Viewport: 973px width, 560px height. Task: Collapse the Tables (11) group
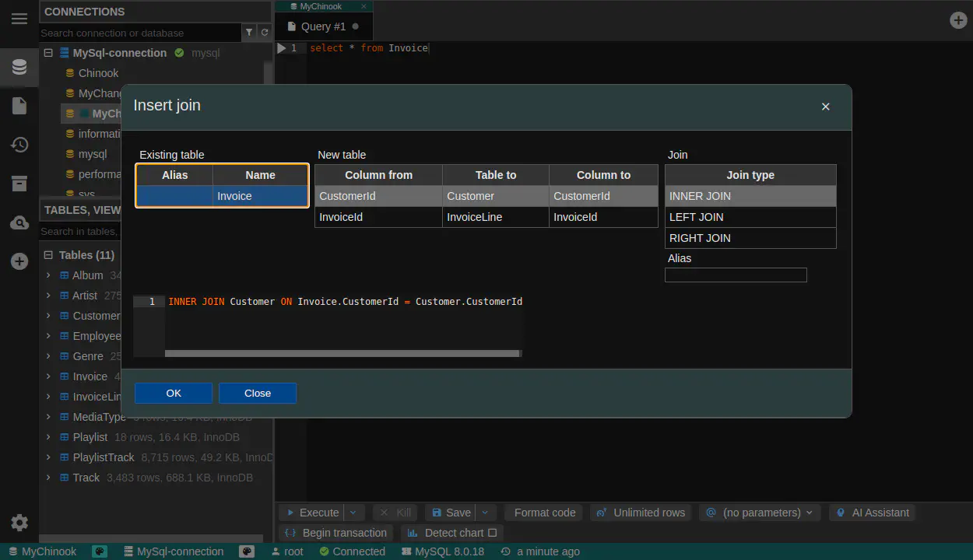[48, 255]
